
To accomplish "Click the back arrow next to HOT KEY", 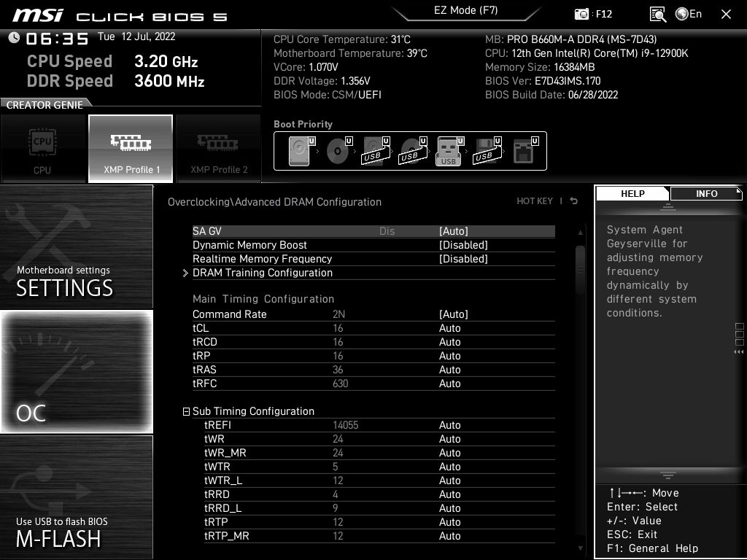I will tap(574, 201).
